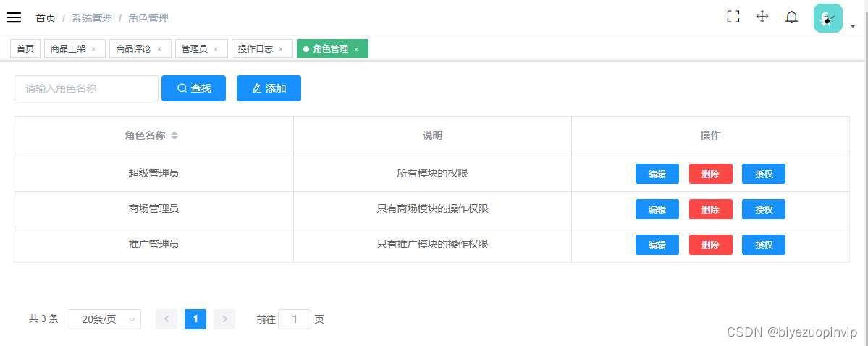Screen dimensions: 868x346
Task: Close the 商品评论 tab with its x
Action: 159,49
